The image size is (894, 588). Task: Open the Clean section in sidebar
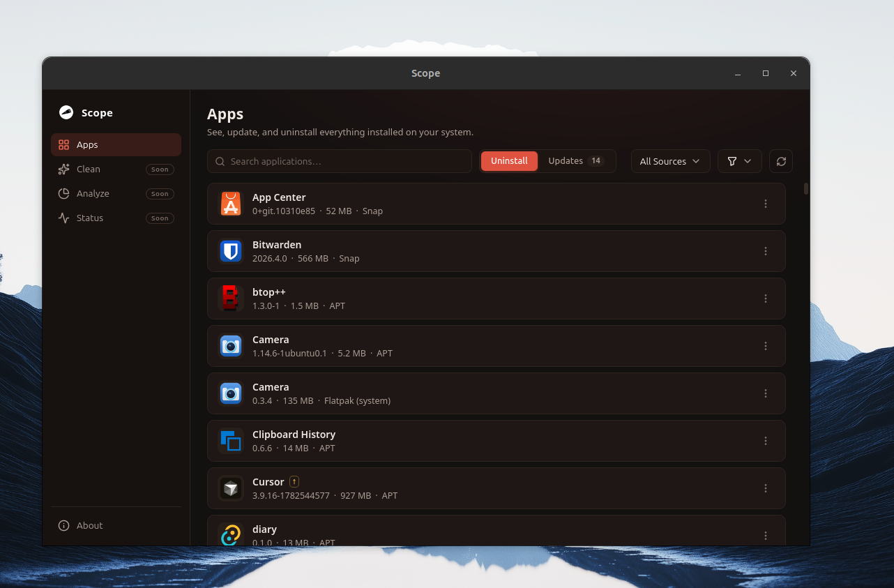point(116,169)
